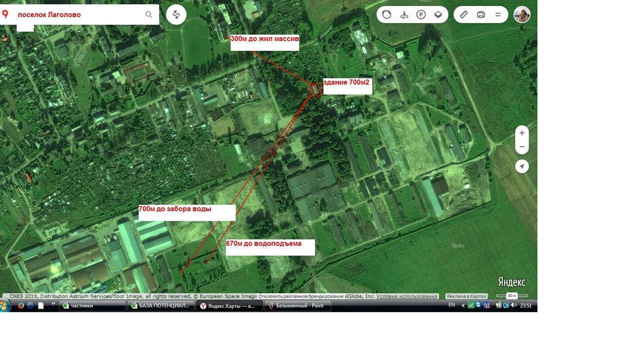Click the 90 м map scale bar
The width and height of the screenshot is (644, 364).
tap(512, 296)
